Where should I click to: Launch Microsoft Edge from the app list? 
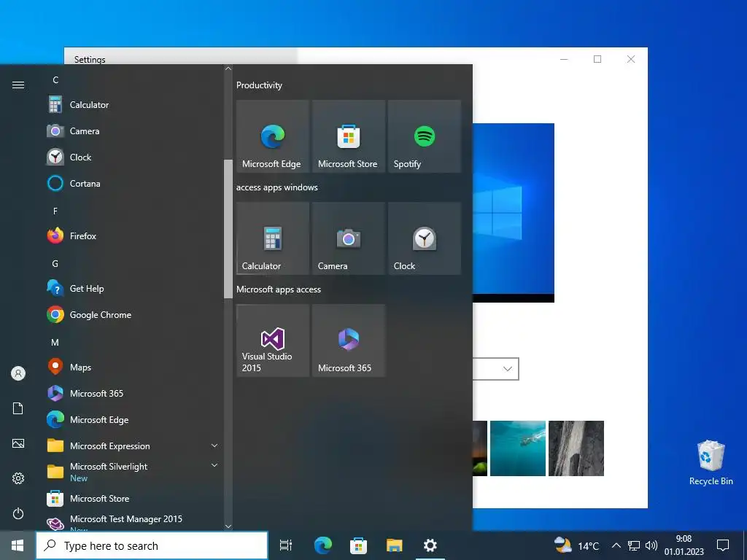pos(133,419)
